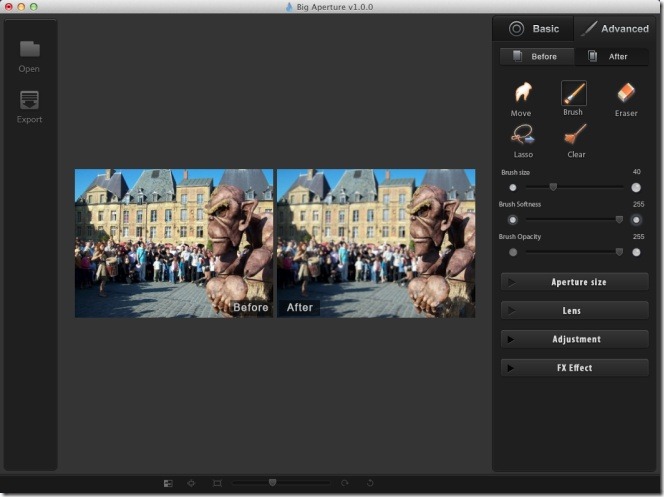The height and width of the screenshot is (497, 664).
Task: Show the Before view tab
Action: [537, 56]
